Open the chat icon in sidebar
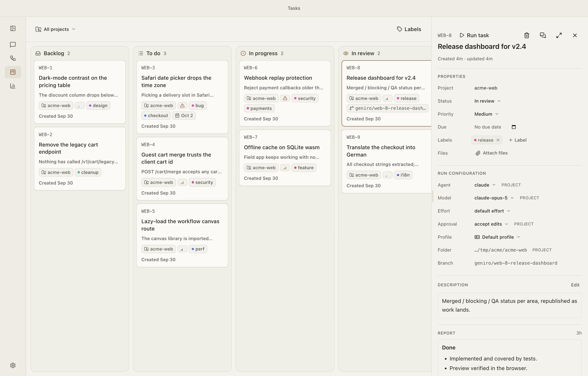Image resolution: width=588 pixels, height=376 pixels. [x=13, y=45]
